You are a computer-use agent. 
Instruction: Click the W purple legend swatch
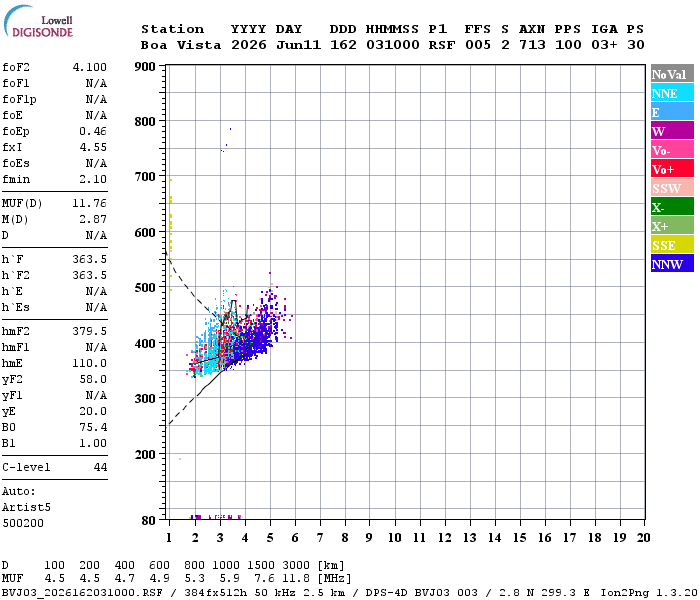[x=672, y=131]
